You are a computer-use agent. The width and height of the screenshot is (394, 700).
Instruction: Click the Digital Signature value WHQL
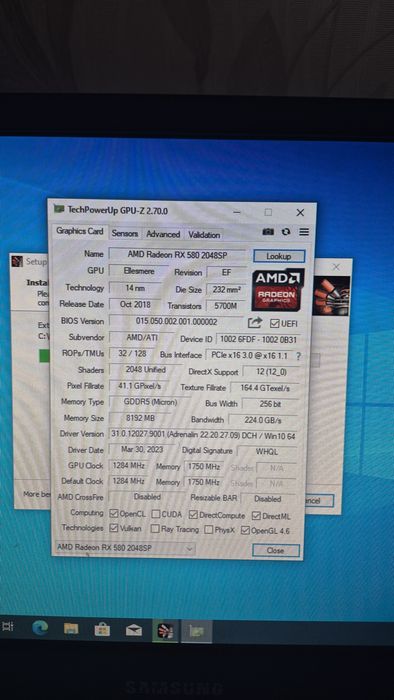[x=267, y=451]
